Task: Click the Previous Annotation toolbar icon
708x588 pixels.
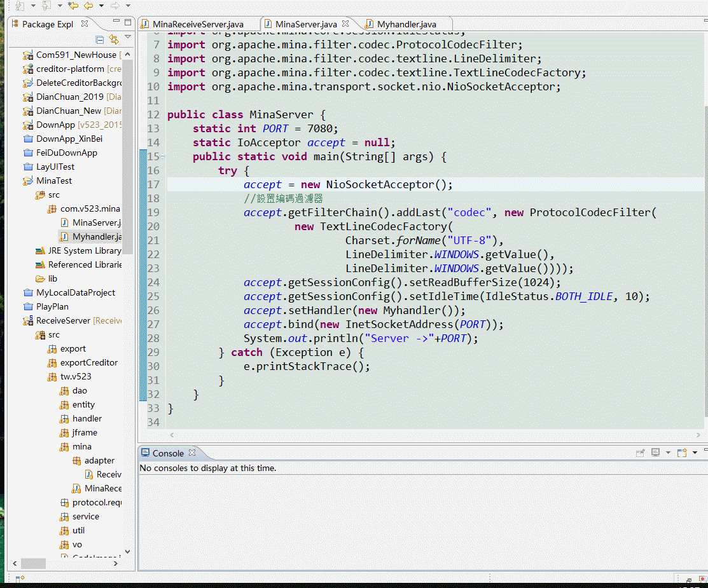Action: click(x=46, y=6)
